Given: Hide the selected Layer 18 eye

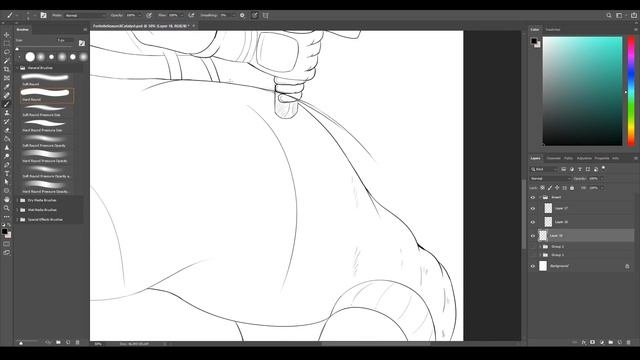Looking at the screenshot, I should pyautogui.click(x=533, y=236).
